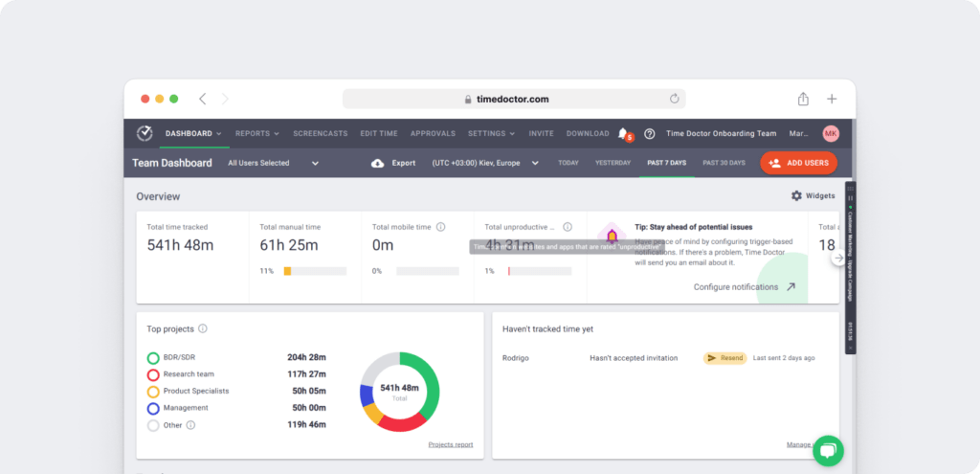Click the Widgets gear icon
980x474 pixels.
[x=796, y=195]
